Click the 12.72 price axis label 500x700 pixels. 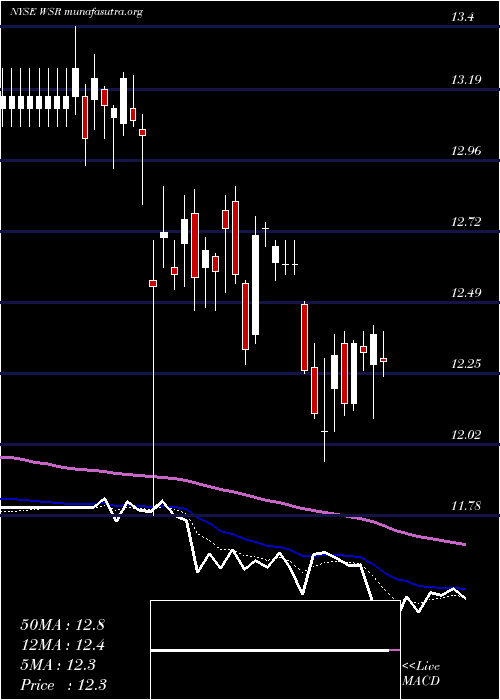[467, 221]
